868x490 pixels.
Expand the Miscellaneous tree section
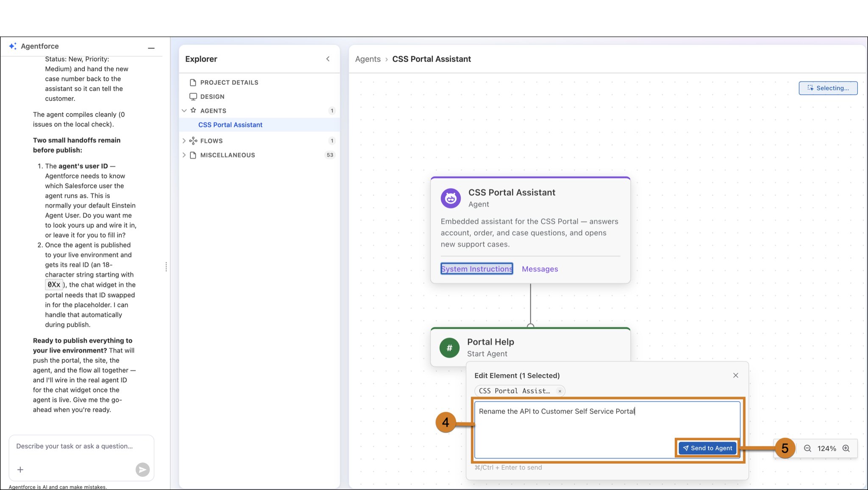coord(184,155)
